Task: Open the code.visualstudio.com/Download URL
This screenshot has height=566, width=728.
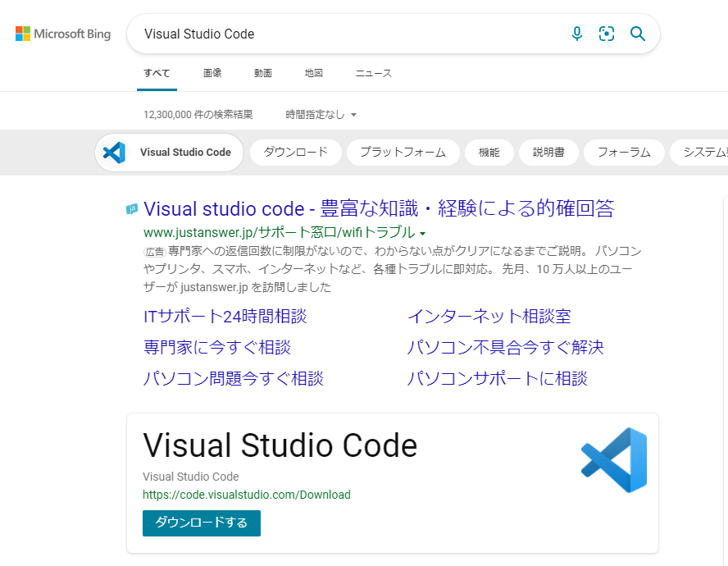Action: pyautogui.click(x=247, y=495)
